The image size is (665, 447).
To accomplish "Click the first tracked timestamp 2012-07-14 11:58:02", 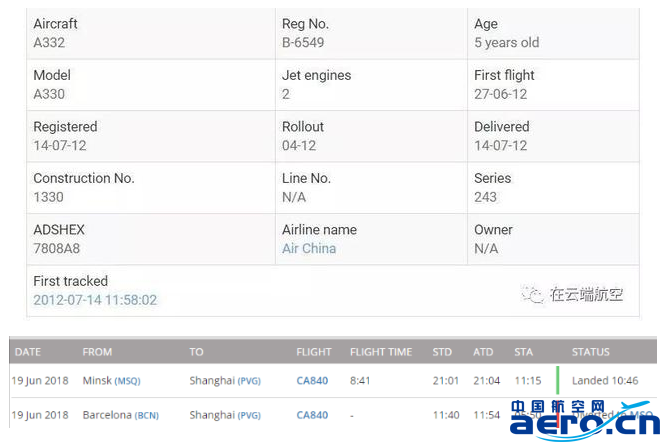I will pyautogui.click(x=95, y=300).
